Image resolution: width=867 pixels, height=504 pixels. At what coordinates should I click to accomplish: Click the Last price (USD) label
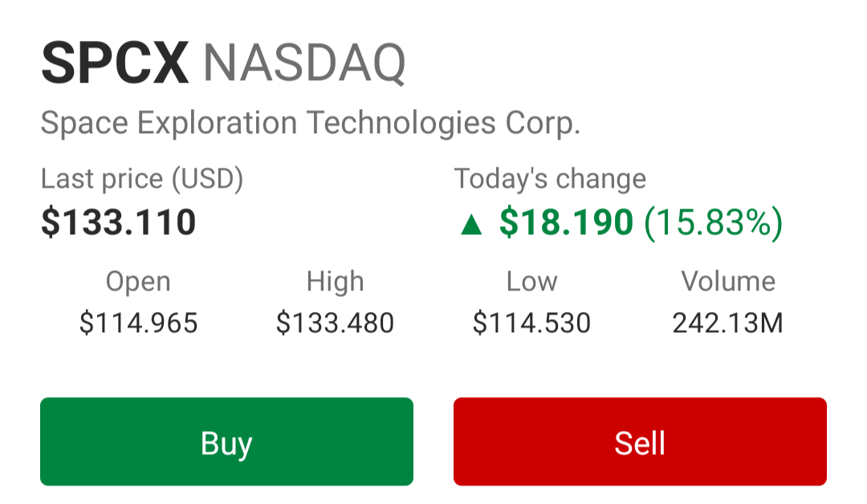142,179
